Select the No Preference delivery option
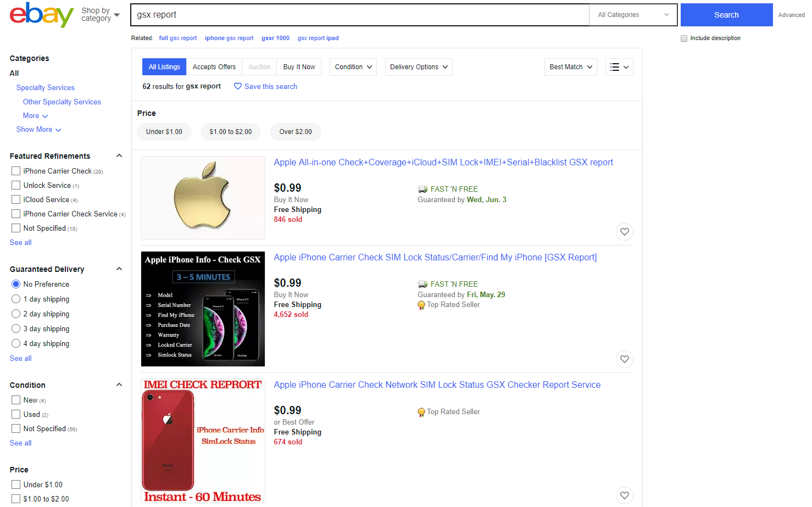 pos(16,284)
